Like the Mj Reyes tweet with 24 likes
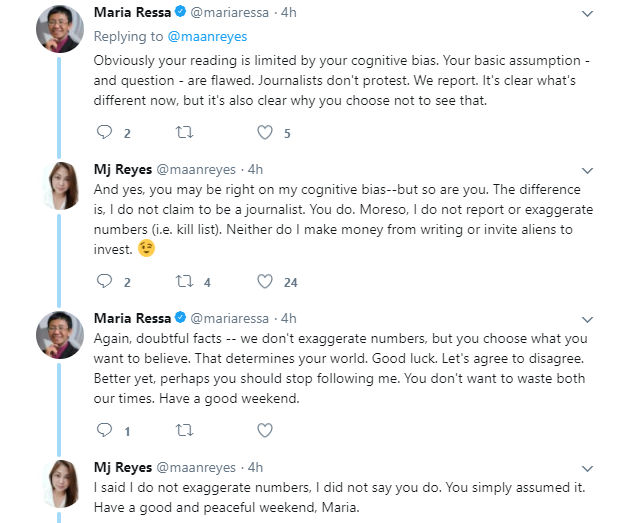The width and height of the screenshot is (633, 523). point(265,281)
